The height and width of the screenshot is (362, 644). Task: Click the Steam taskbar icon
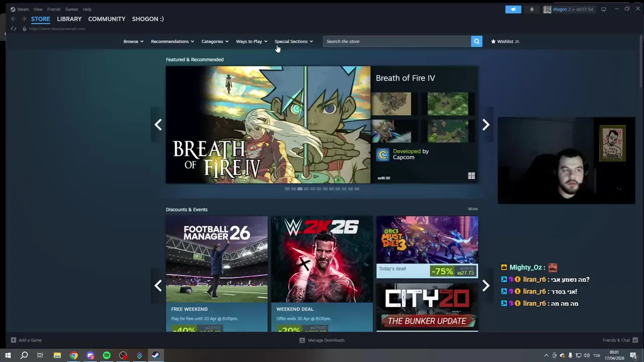(156, 355)
